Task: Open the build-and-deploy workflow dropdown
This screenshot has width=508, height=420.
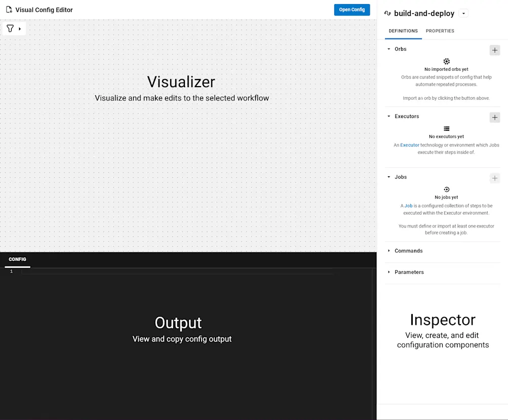Action: (x=463, y=13)
